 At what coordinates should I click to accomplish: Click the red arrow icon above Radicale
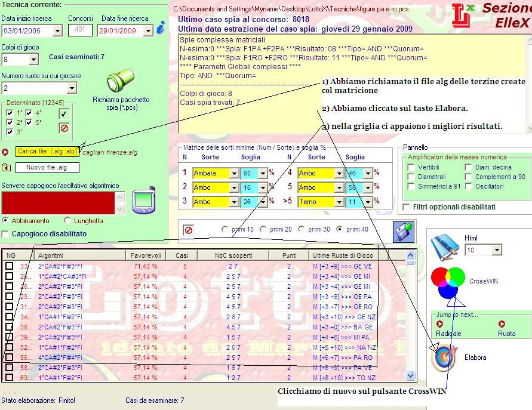439,324
